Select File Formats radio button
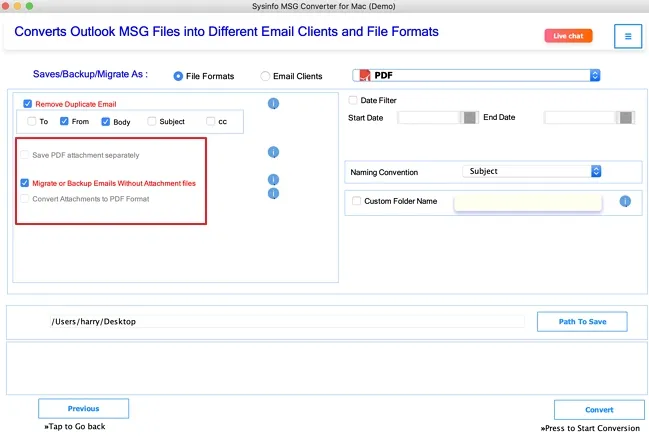The image size is (649, 440). coord(178,76)
